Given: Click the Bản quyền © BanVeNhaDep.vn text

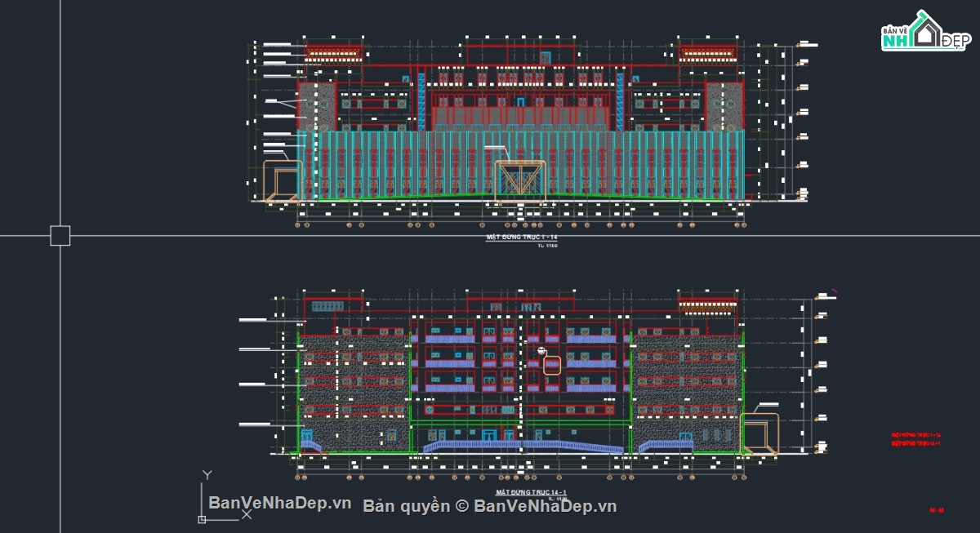Looking at the screenshot, I should 490,507.
